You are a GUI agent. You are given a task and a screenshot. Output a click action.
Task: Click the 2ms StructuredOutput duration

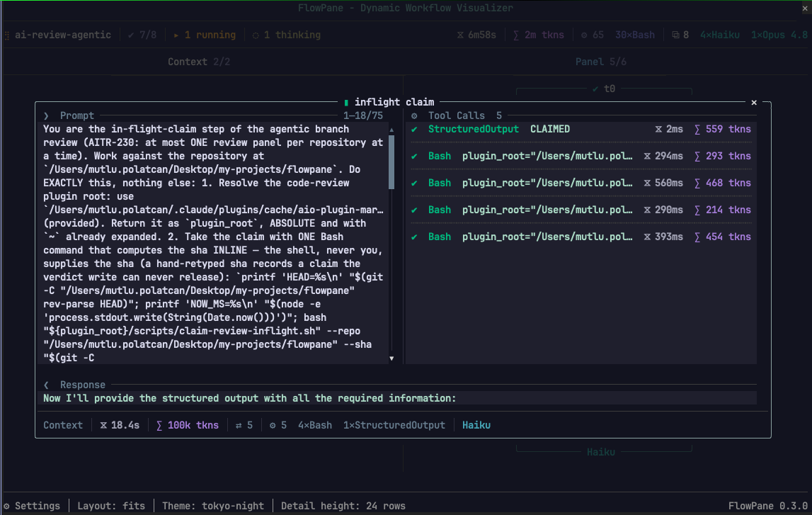(x=669, y=129)
